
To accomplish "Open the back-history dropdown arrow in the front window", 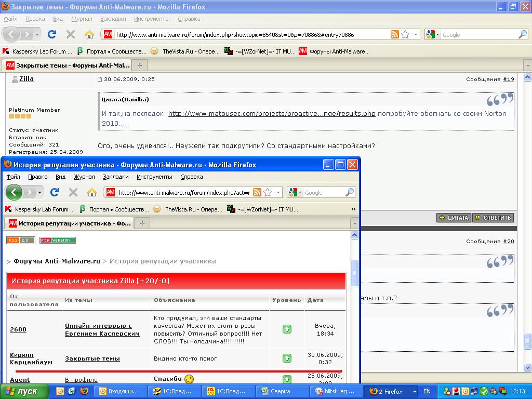I will click(39, 192).
